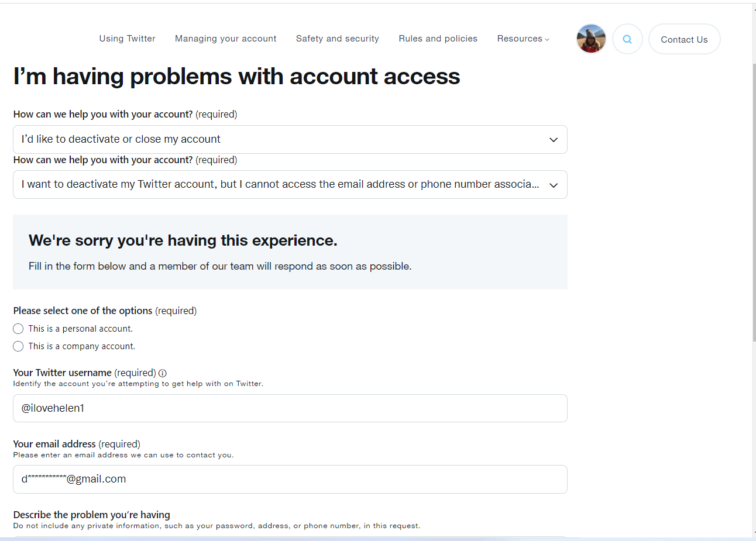Select the personal account radio button

coord(18,329)
